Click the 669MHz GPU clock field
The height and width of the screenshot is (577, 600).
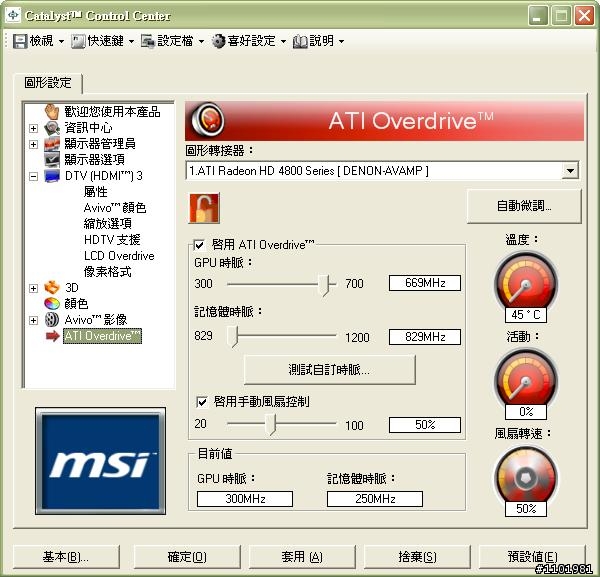click(x=425, y=283)
